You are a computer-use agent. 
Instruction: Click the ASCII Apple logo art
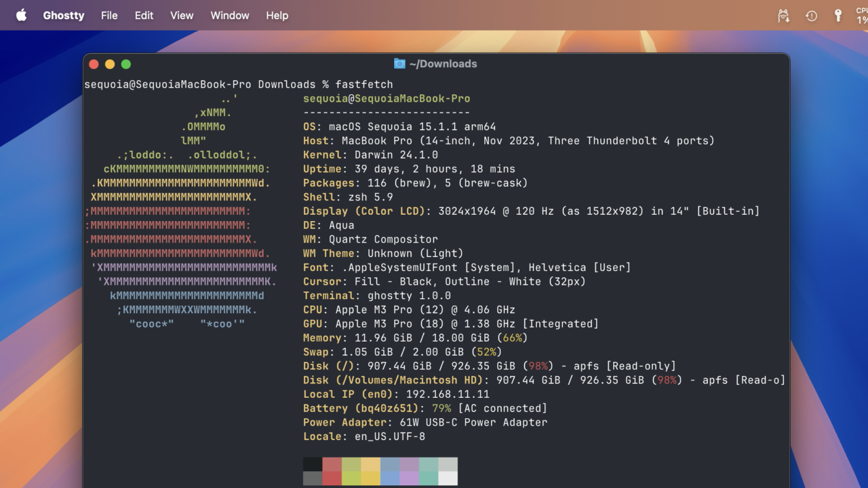[x=180, y=211]
